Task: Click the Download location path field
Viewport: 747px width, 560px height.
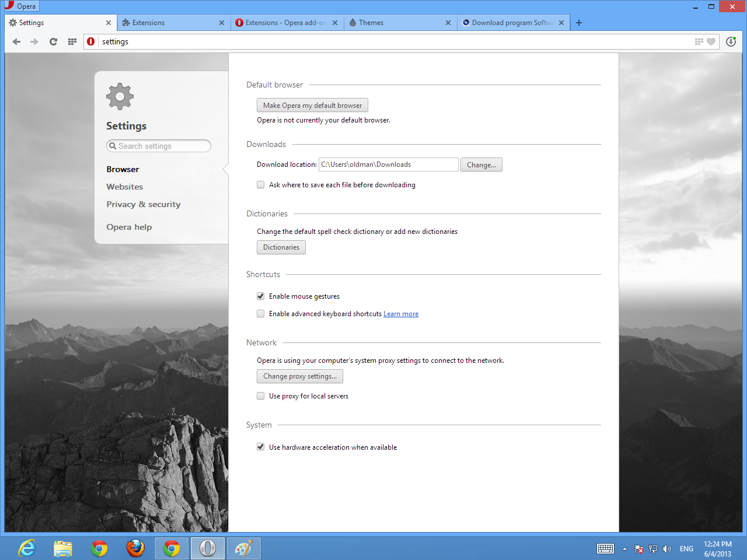Action: click(x=389, y=164)
